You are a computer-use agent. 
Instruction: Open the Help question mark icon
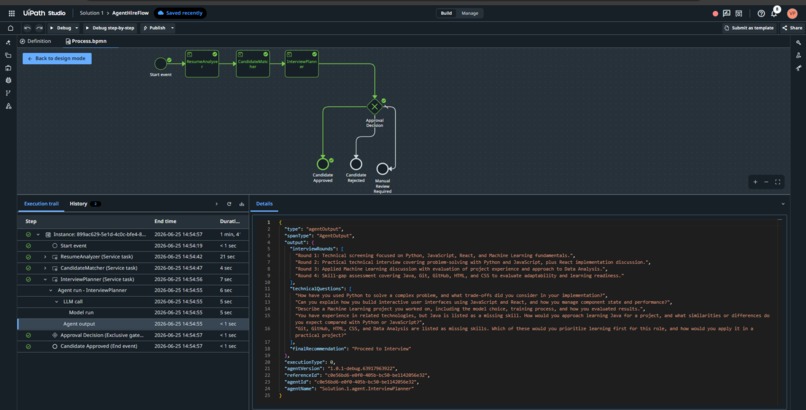[x=761, y=13]
